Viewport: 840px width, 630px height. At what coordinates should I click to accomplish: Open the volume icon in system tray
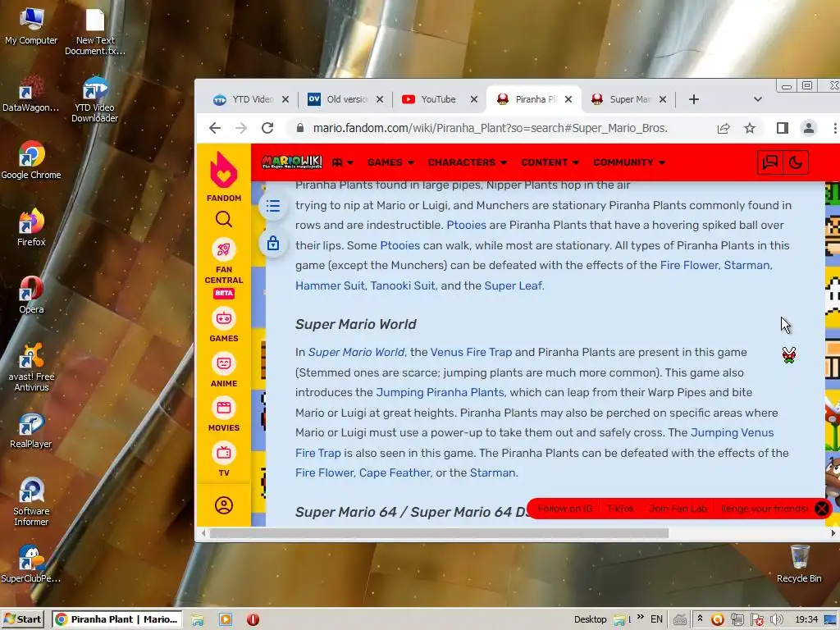pyautogui.click(x=776, y=619)
